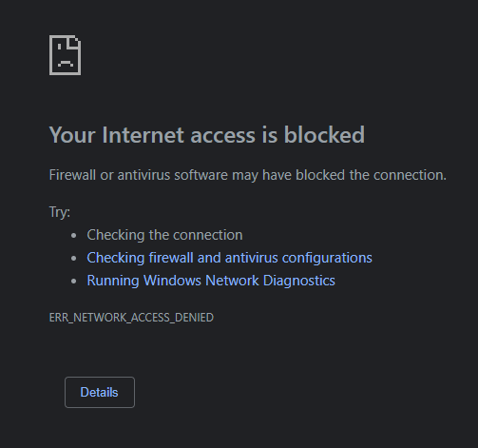Viewport: 478px width, 448px height.
Task: Click the Checking the connection suggestion text
Action: [x=164, y=235]
